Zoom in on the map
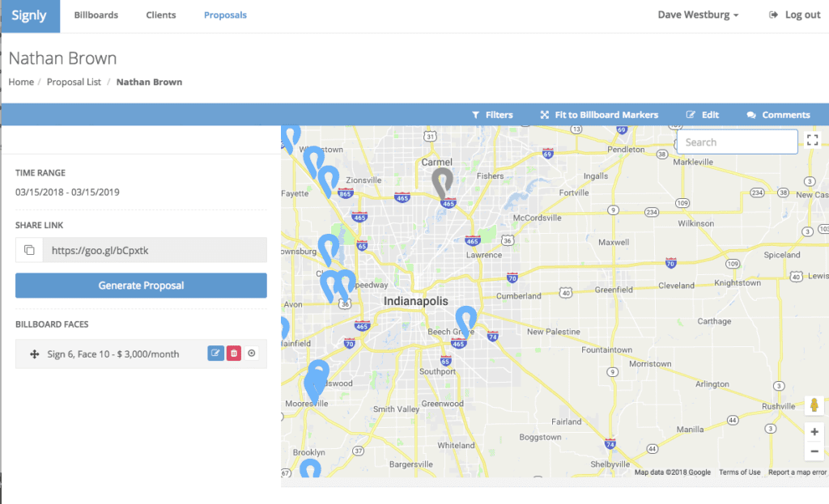The image size is (829, 504). click(814, 432)
